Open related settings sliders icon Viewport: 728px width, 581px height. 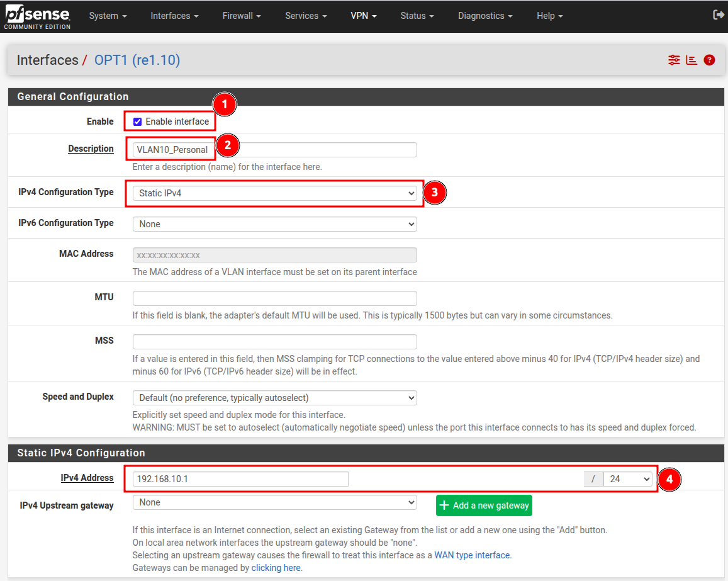[x=674, y=60]
